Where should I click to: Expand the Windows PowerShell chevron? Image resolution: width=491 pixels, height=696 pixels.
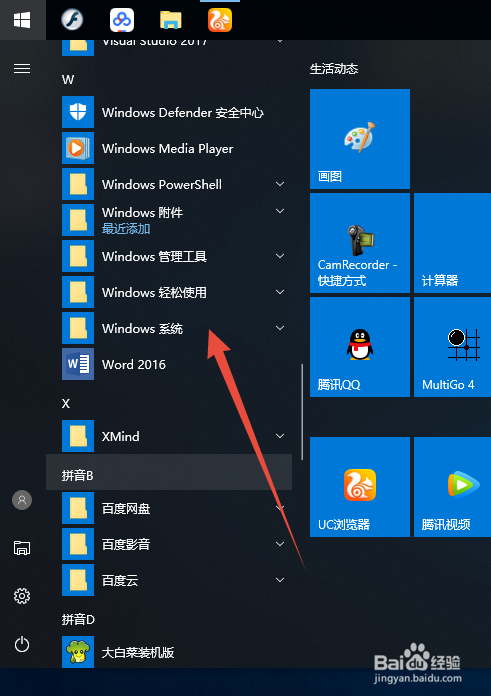pos(280,184)
